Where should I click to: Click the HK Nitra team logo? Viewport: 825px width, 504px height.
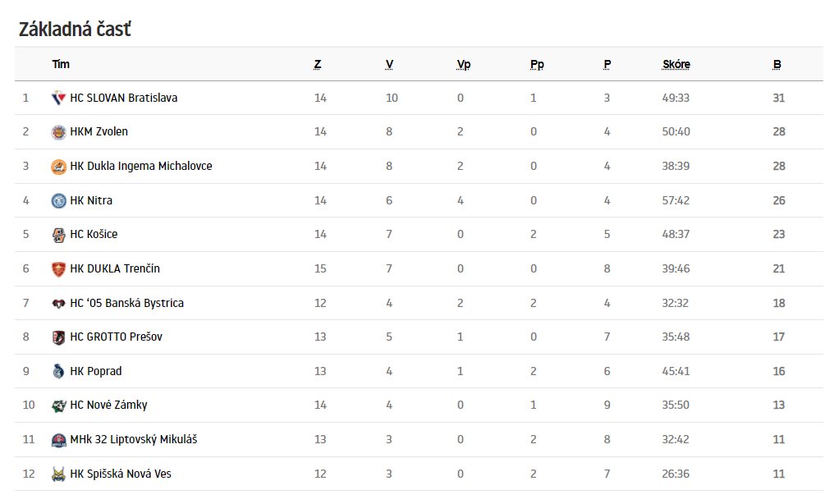58,201
